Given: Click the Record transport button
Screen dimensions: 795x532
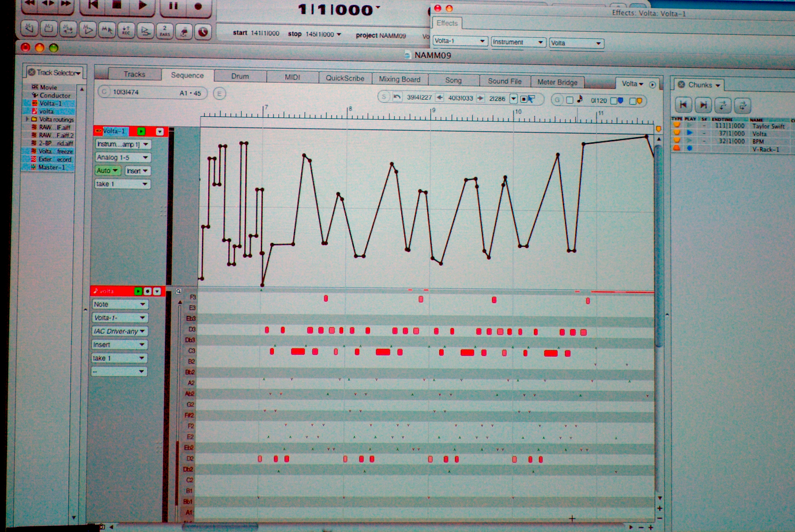Looking at the screenshot, I should click(x=198, y=6).
